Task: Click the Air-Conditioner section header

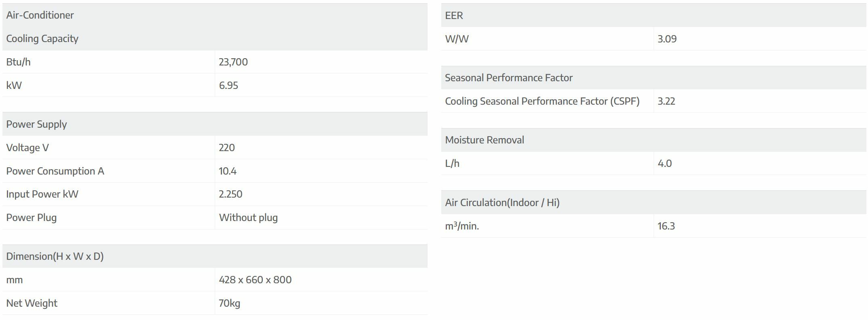Action: coord(40,15)
